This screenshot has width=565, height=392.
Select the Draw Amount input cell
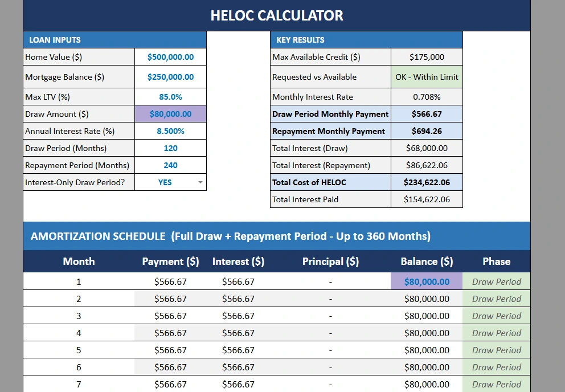[x=170, y=113]
